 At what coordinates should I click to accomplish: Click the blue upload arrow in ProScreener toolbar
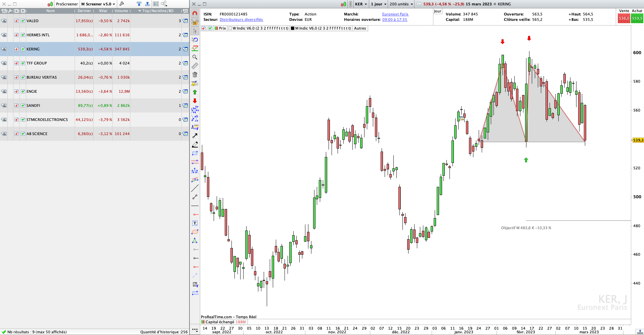[x=147, y=4]
